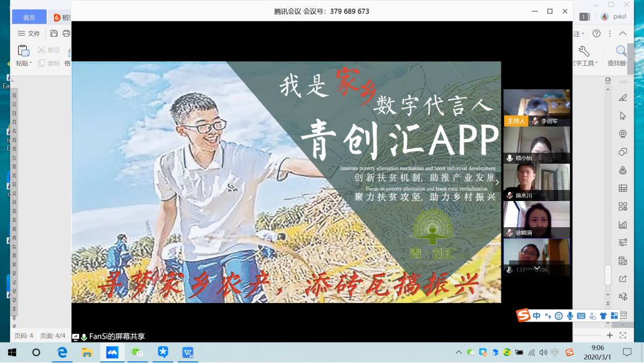Open WeChat from the taskbar

(137, 353)
